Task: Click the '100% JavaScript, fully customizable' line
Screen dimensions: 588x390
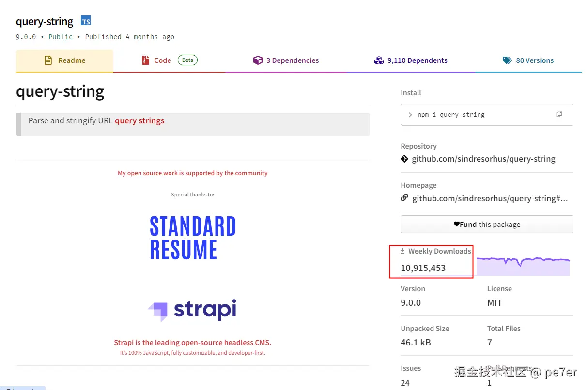Action: [193, 353]
